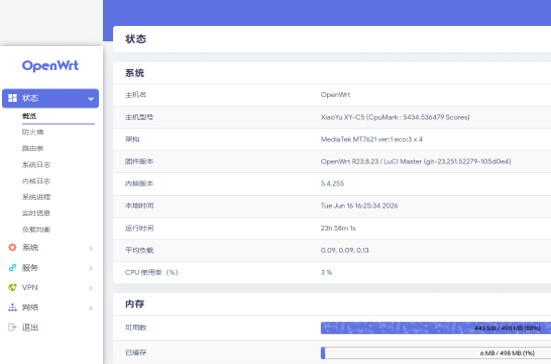
Task: Select the CPU usage value 3 %
Action: (x=326, y=272)
